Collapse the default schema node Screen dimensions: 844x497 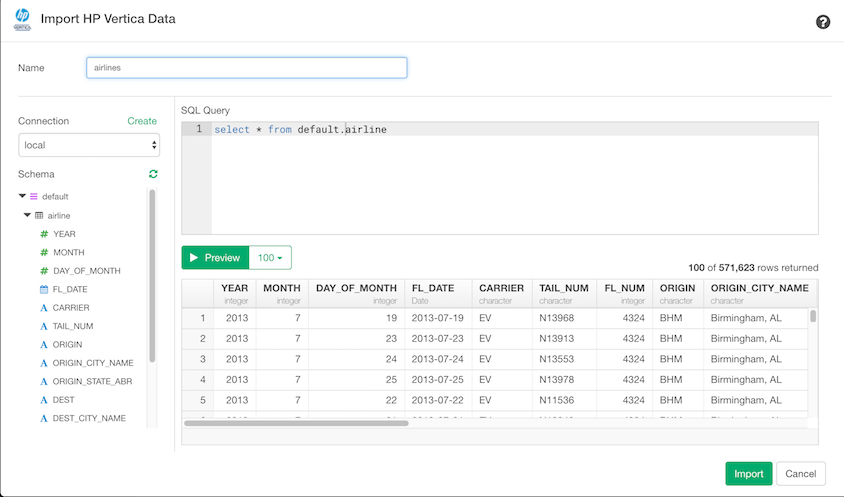(x=22, y=196)
